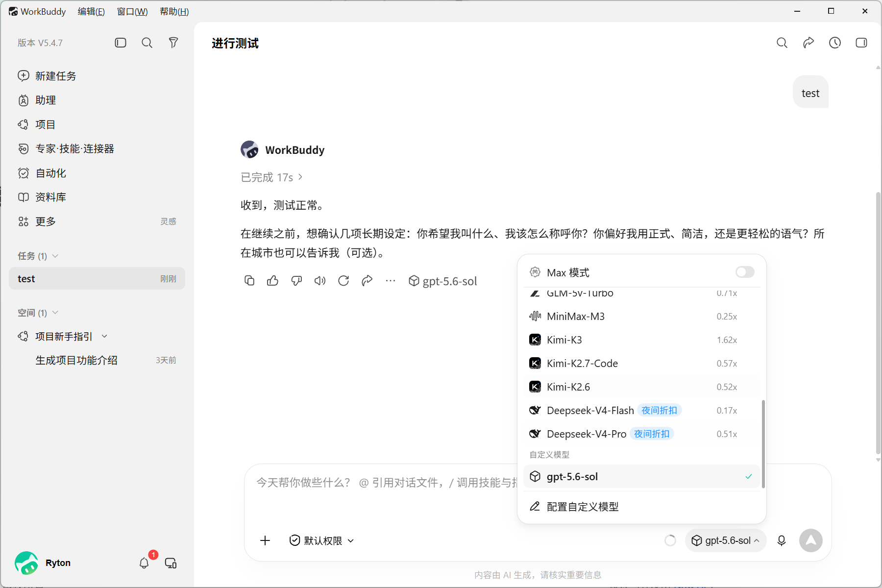Send message with the arrow button
Screen dimensions: 882x588
pyautogui.click(x=811, y=540)
